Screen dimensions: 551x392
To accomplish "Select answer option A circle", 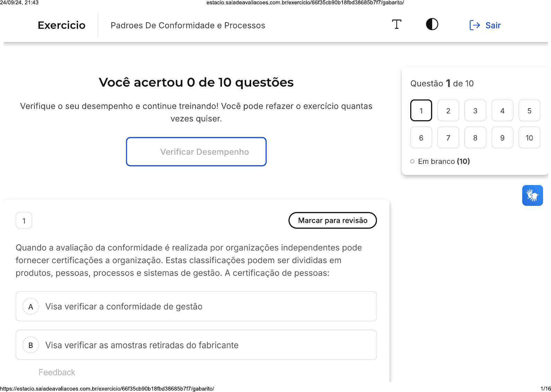I will click(x=31, y=307).
